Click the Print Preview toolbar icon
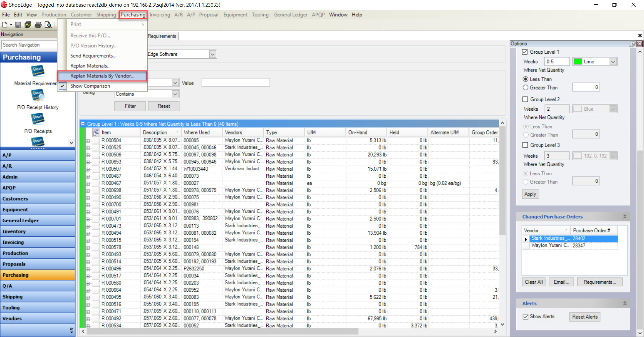Image resolution: width=644 pixels, height=337 pixels. click(x=48, y=24)
